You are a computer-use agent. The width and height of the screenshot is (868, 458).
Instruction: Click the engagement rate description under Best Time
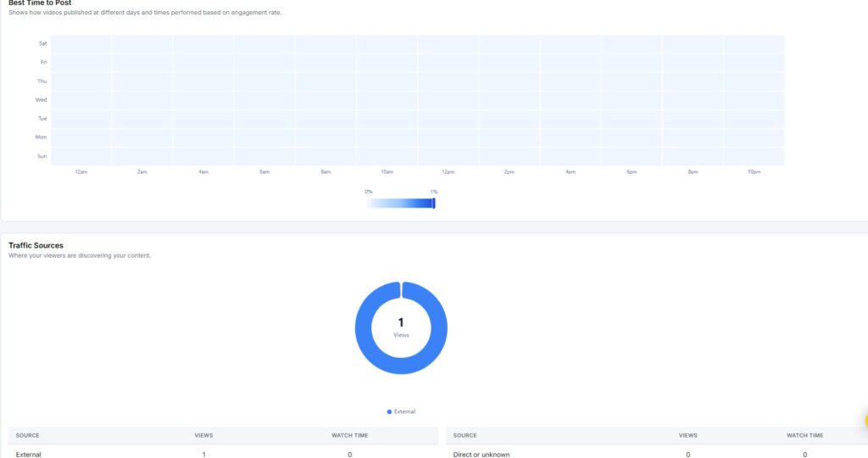tap(145, 12)
